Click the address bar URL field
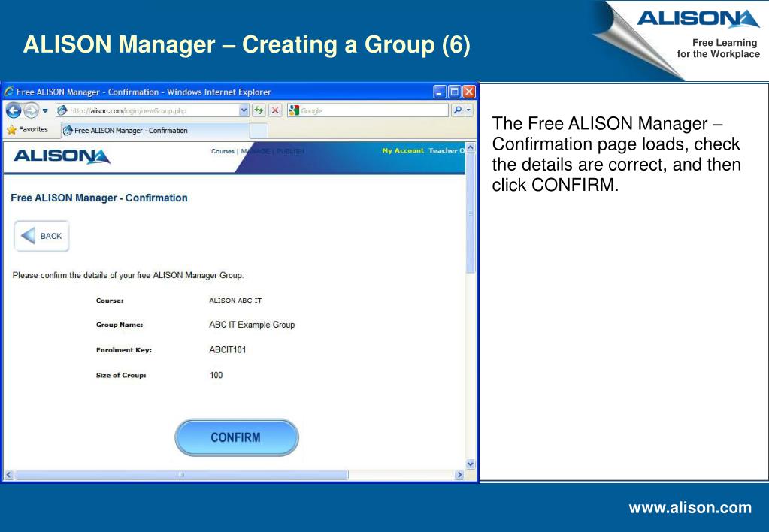The image size is (769, 532). pos(147,110)
